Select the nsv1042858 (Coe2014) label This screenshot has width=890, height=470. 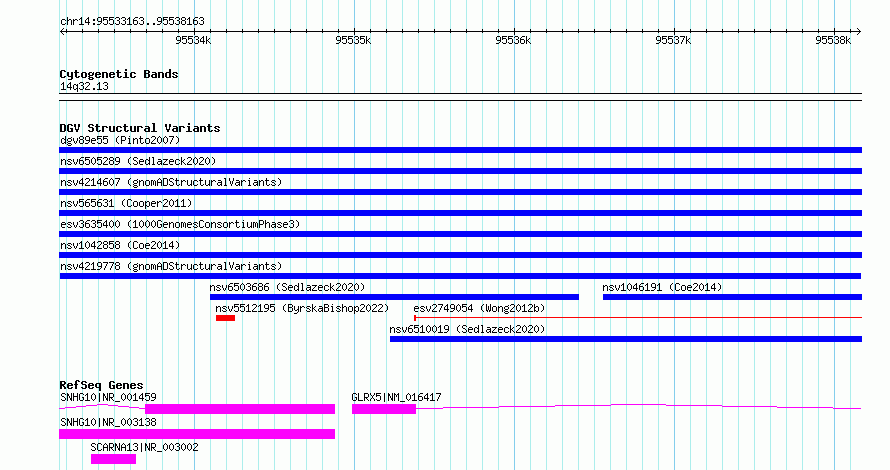pos(120,245)
